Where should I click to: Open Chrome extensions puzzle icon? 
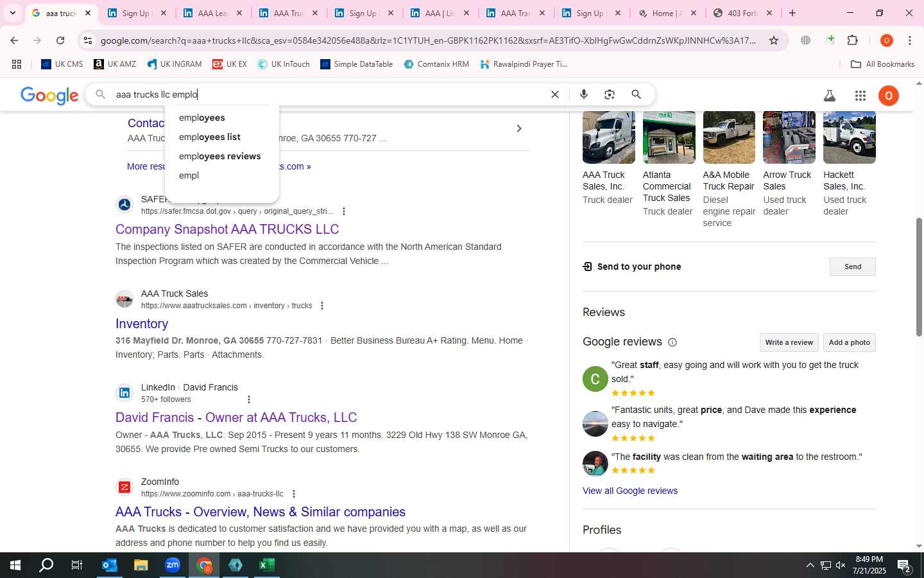[x=852, y=40]
